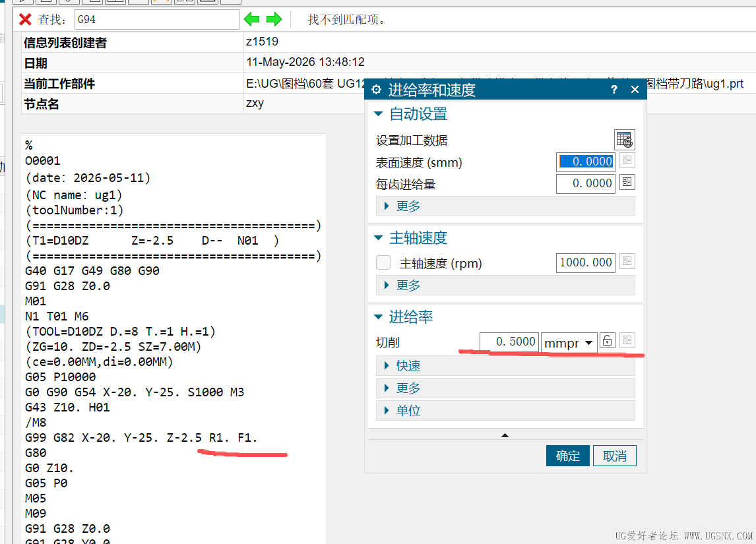The width and height of the screenshot is (756, 544).
Task: Click the 确定 button
Action: coord(568,456)
